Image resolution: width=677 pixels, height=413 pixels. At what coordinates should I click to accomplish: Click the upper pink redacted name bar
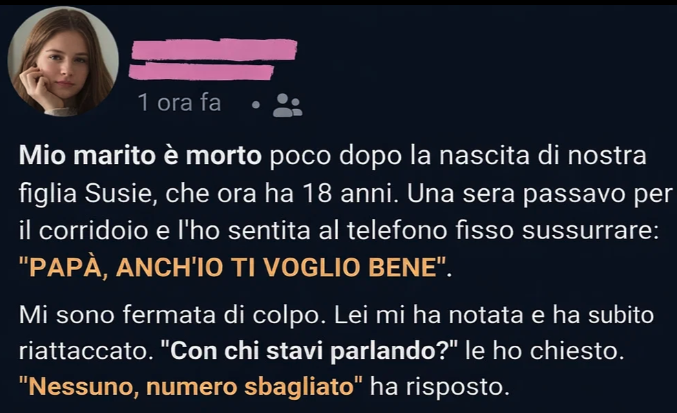click(x=214, y=49)
